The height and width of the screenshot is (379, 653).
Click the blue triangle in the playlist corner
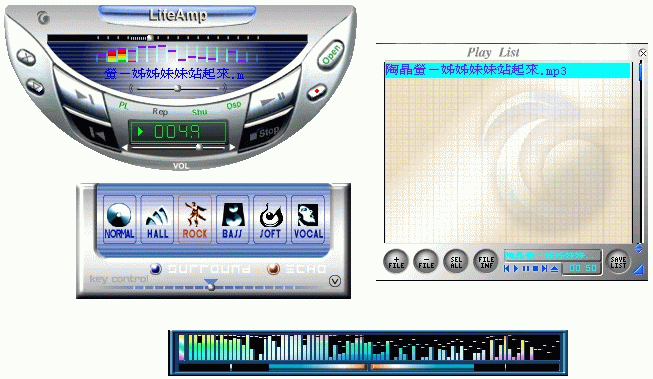coord(638,269)
